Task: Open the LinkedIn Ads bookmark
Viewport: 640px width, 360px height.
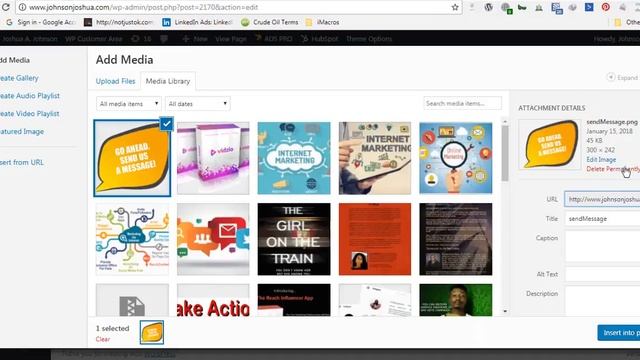Action: tap(198, 22)
